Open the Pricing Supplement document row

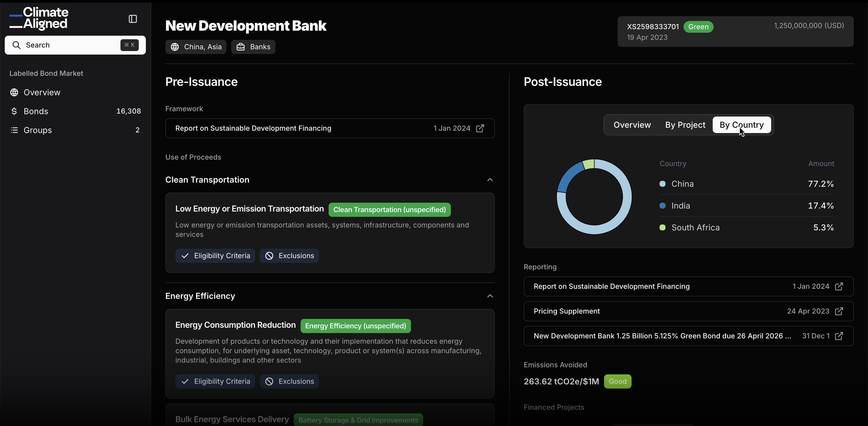(x=688, y=311)
